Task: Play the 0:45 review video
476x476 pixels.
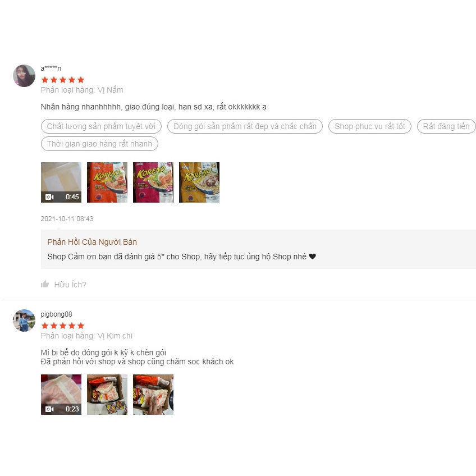Action: tap(61, 182)
